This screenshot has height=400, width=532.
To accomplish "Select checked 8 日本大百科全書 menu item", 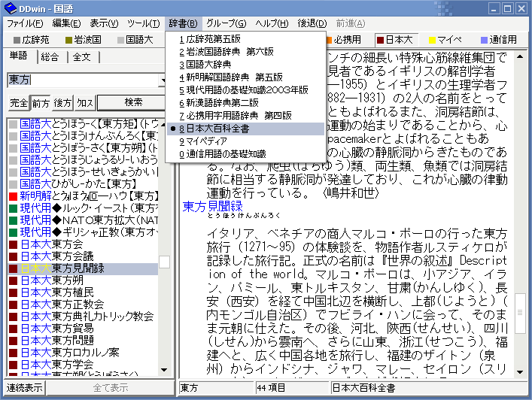I will click(x=245, y=129).
